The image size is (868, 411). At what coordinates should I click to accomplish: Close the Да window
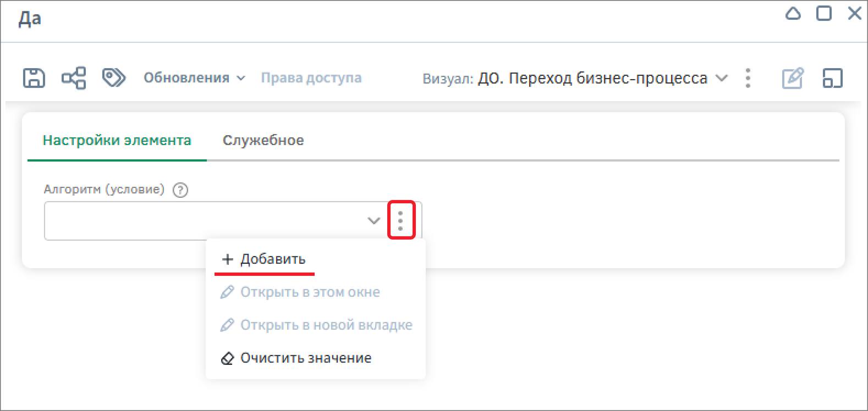(855, 13)
